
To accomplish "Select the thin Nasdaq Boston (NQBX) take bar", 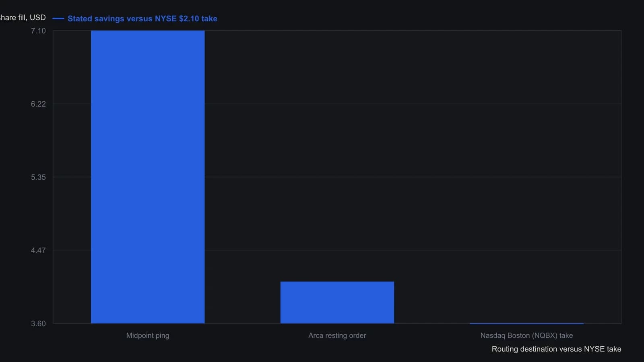I will (526, 323).
